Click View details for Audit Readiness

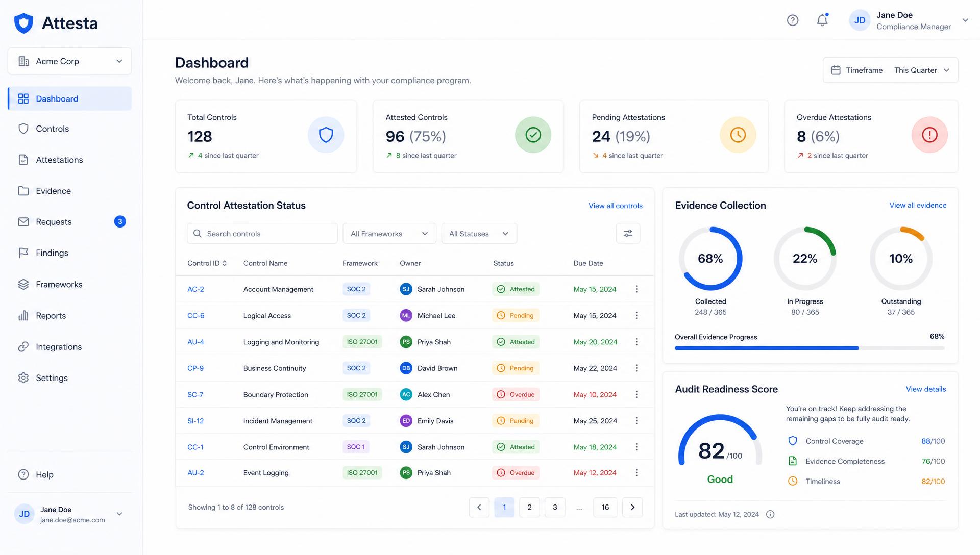[925, 389]
